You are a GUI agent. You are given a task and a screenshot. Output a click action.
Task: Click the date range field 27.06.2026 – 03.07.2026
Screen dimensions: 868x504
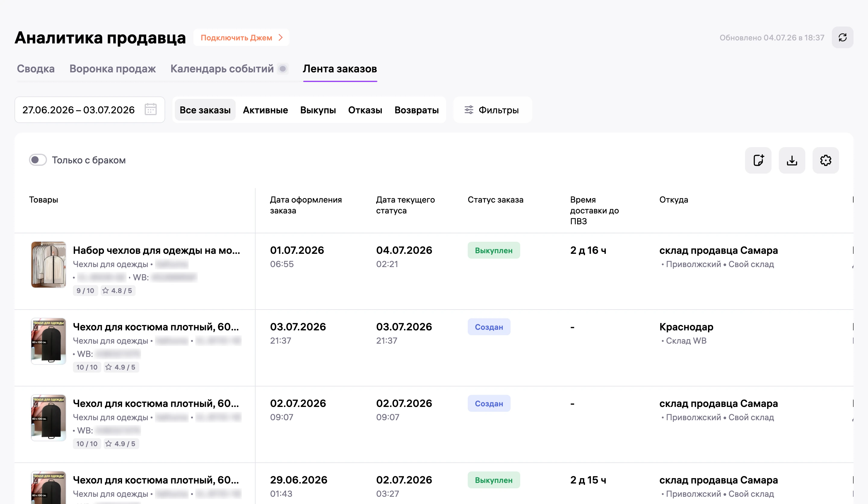pyautogui.click(x=90, y=109)
